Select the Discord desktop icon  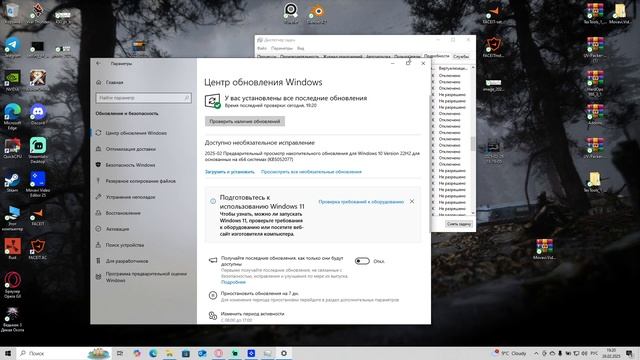38,114
